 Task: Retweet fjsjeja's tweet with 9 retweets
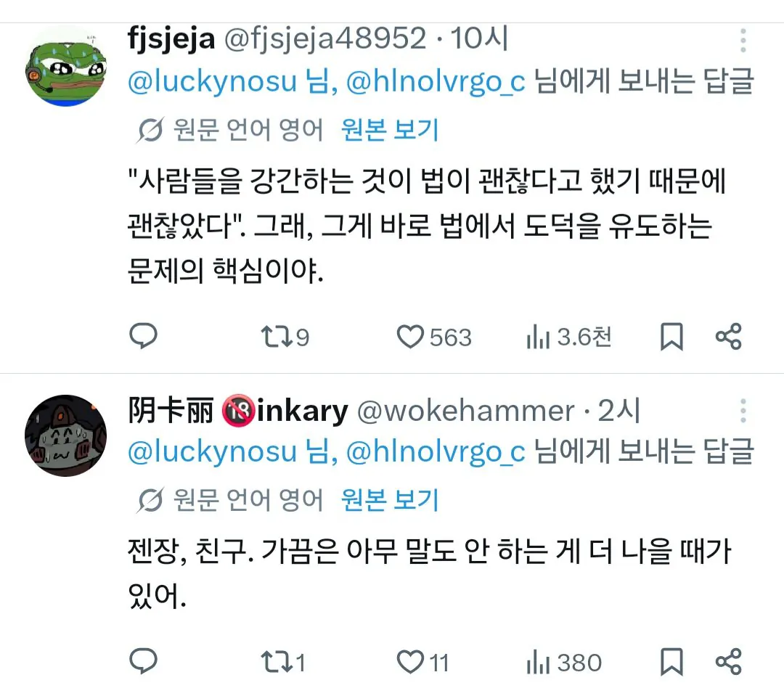tap(275, 337)
